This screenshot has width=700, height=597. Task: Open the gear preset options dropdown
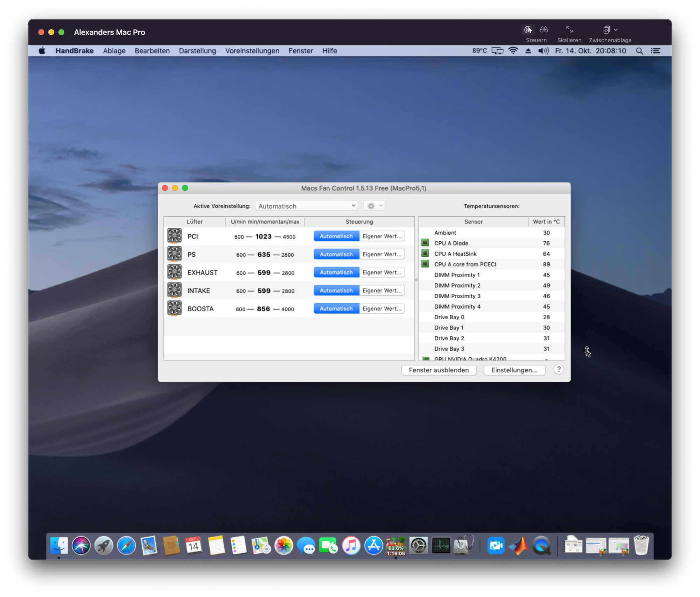(x=374, y=206)
